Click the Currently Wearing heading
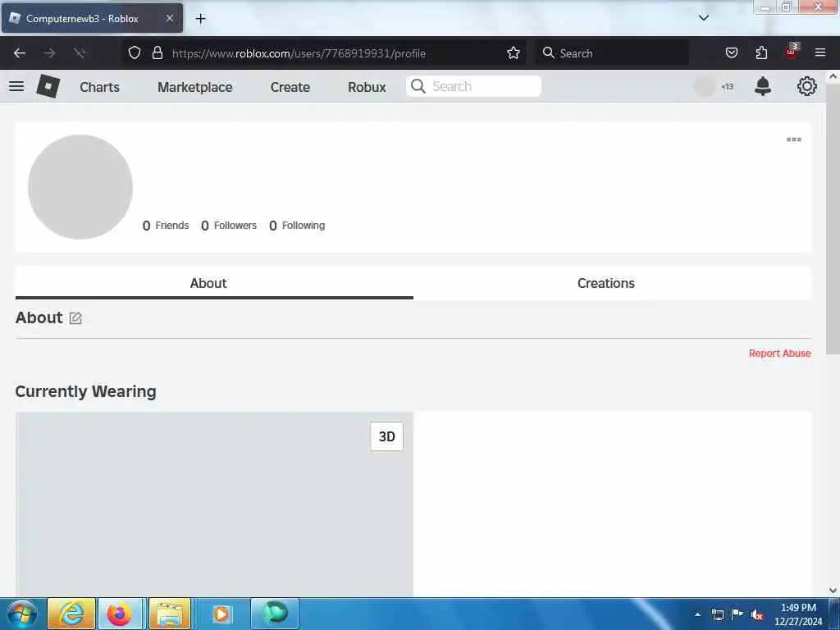Screen dimensions: 840x630 click(x=85, y=391)
